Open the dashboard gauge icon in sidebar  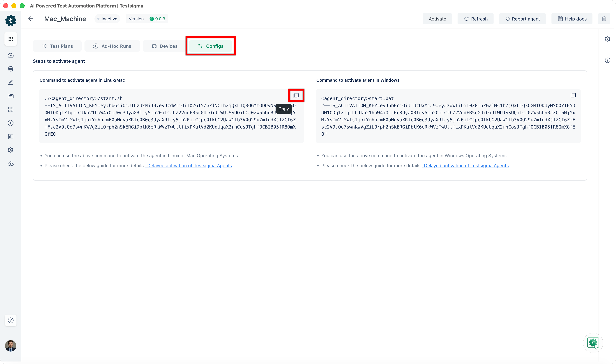(x=11, y=55)
